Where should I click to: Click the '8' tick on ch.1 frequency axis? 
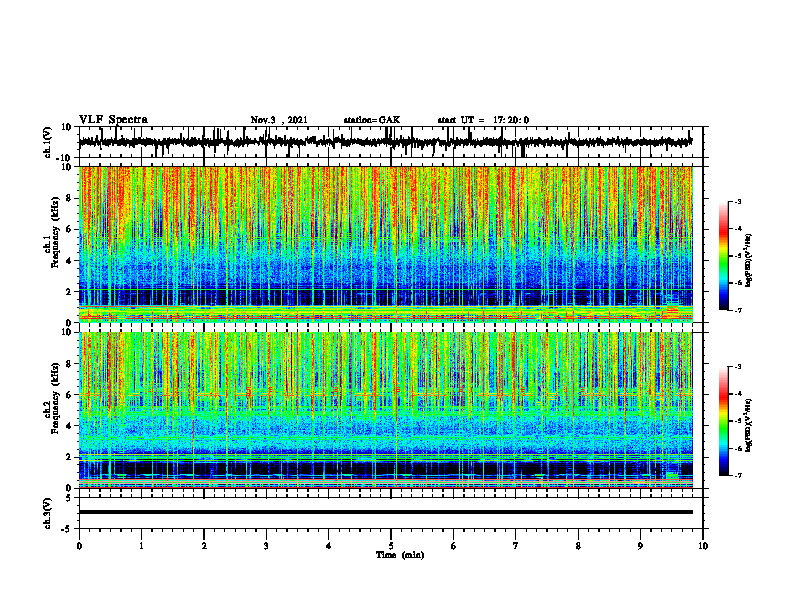click(70, 198)
